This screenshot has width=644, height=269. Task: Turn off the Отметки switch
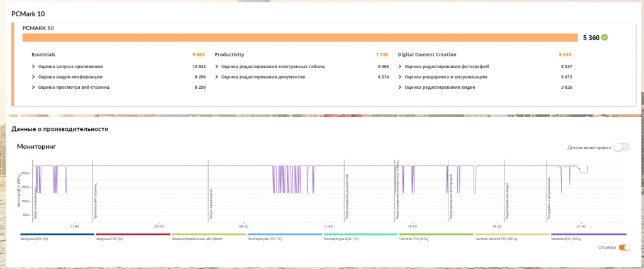click(625, 247)
